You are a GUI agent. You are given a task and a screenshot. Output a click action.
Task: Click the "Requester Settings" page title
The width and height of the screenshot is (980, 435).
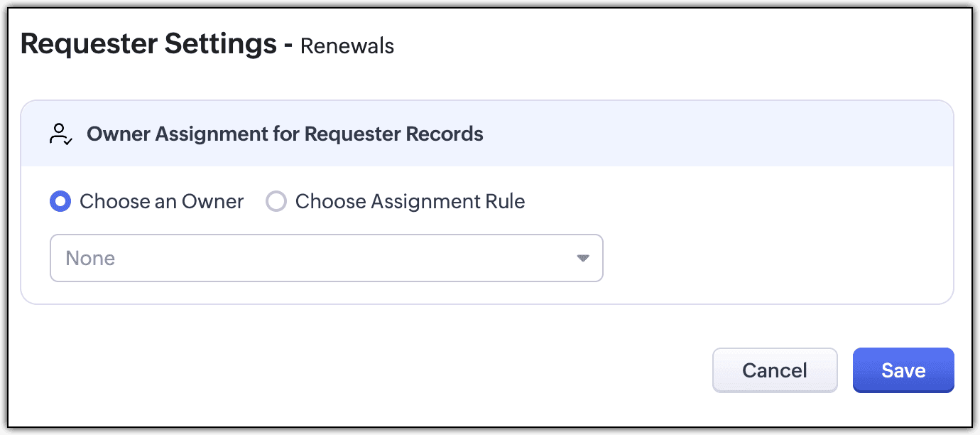pyautogui.click(x=148, y=44)
